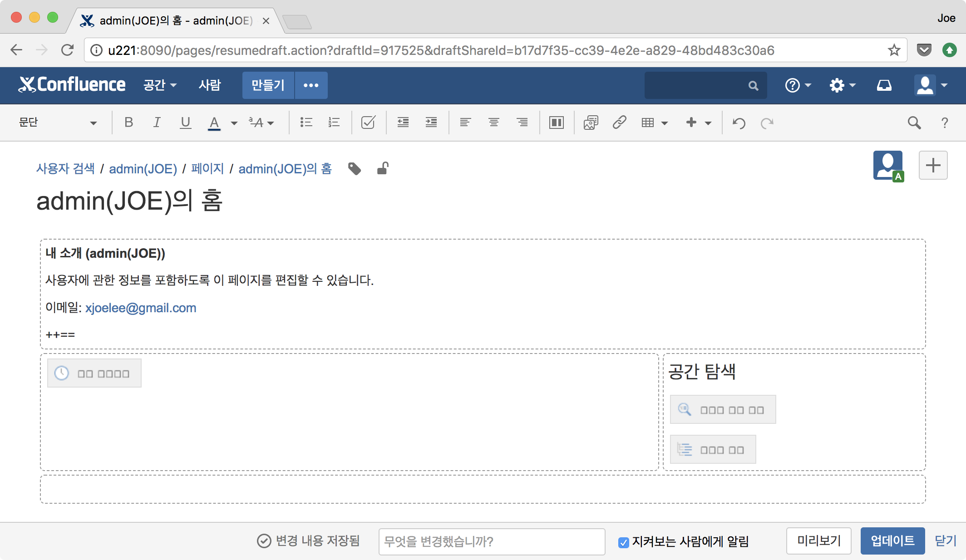Open find and replace in editor toolbar
Image resolution: width=966 pixels, height=560 pixels.
914,123
